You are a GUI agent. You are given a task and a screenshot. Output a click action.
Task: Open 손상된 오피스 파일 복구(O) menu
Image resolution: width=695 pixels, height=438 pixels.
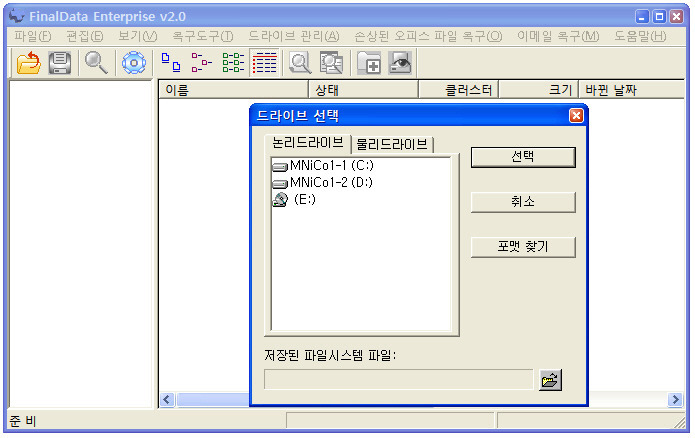point(428,36)
